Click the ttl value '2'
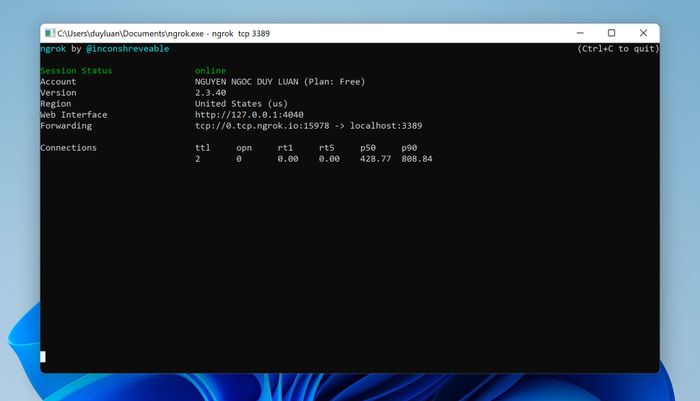The height and width of the screenshot is (401, 700). click(x=197, y=159)
